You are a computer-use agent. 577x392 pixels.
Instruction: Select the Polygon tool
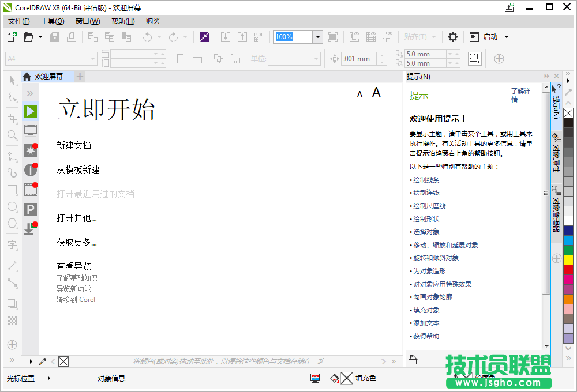click(12, 223)
